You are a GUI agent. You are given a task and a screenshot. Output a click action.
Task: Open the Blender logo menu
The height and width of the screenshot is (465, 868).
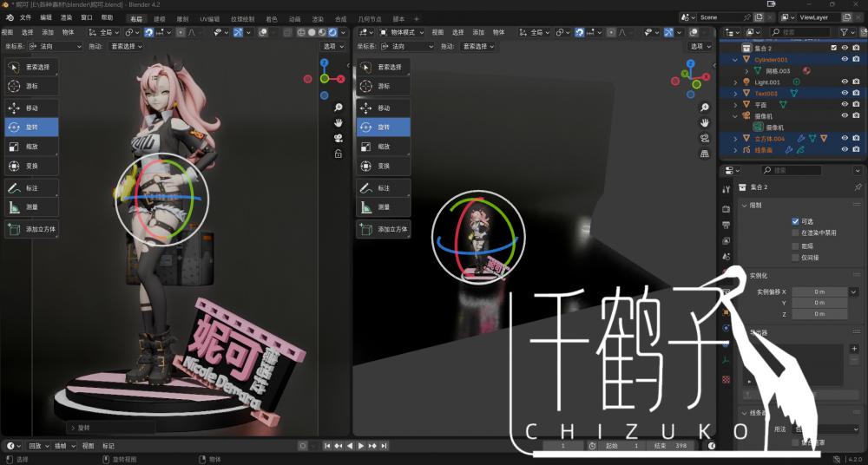point(10,17)
